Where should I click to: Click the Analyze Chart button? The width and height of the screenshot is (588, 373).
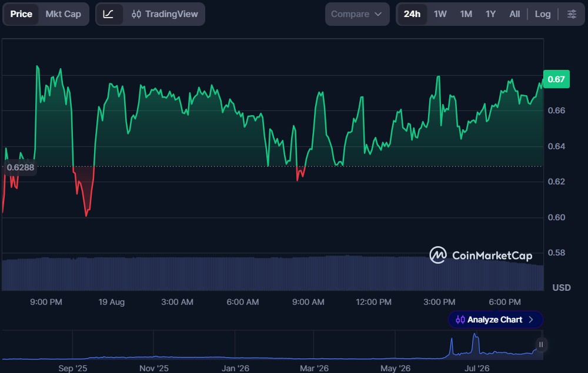pos(495,320)
